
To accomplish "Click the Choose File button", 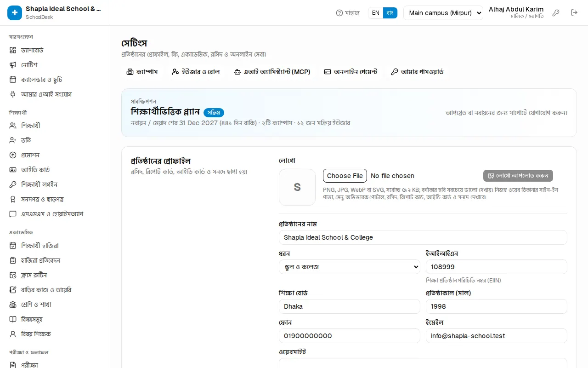I will tap(345, 176).
